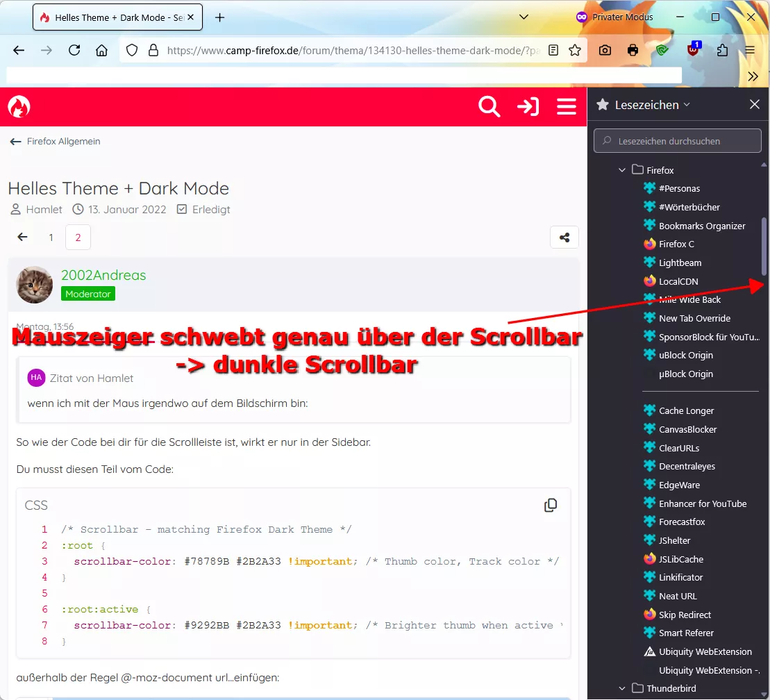Toggle reader view in the address bar

(x=553, y=50)
